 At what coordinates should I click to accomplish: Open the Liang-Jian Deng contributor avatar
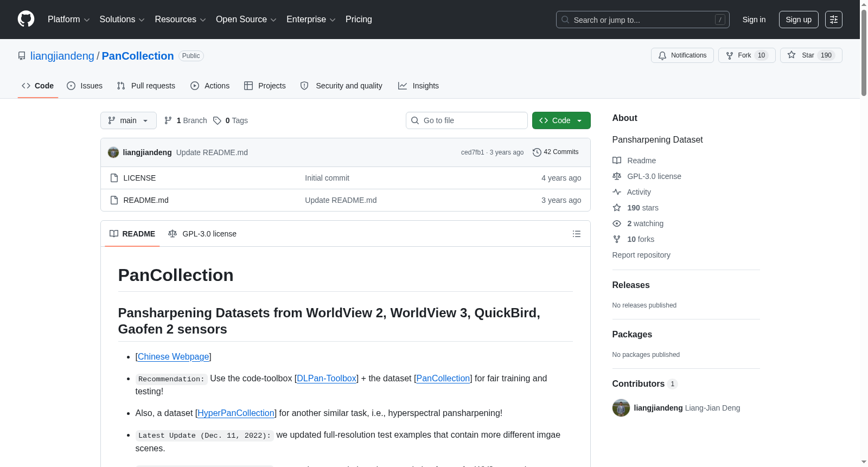[621, 408]
